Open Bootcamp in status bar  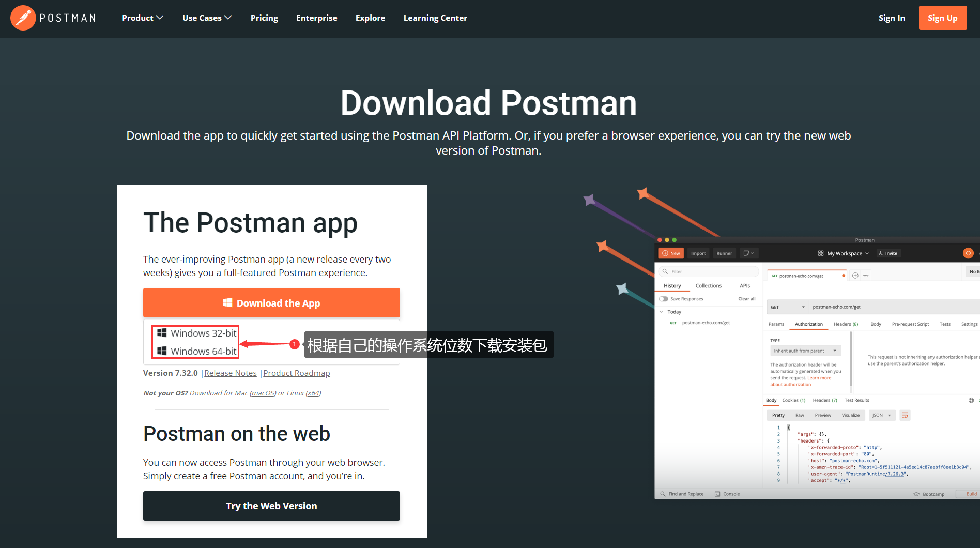[x=929, y=494]
